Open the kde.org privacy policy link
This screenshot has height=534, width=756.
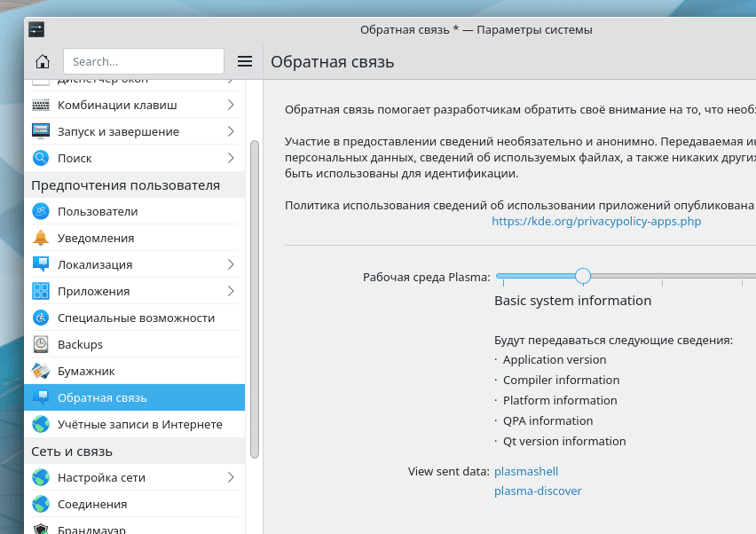pos(596,221)
